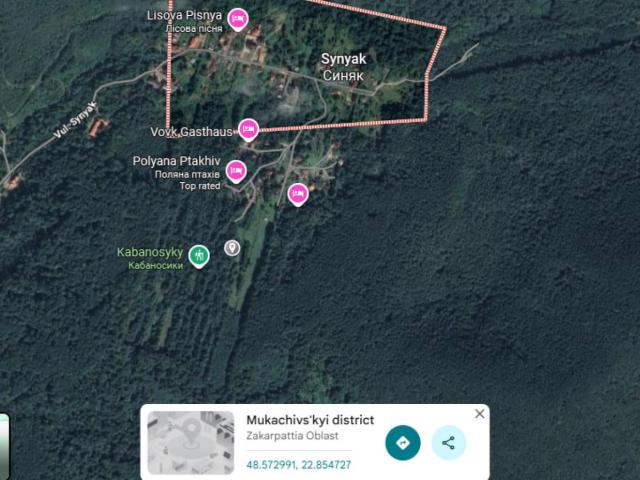Share this location with the share icon
The image size is (640, 480).
coord(449,442)
